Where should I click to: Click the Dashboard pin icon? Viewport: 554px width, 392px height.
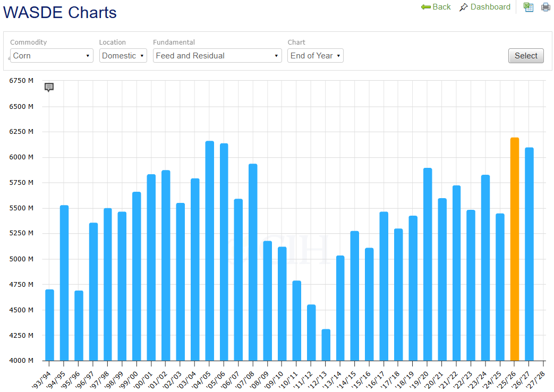[463, 7]
